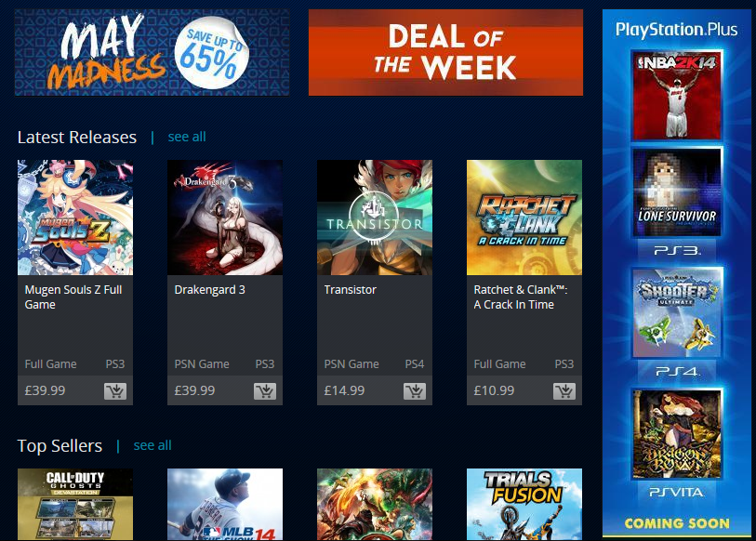
Task: Open the May Madness sale banner
Action: click(152, 53)
